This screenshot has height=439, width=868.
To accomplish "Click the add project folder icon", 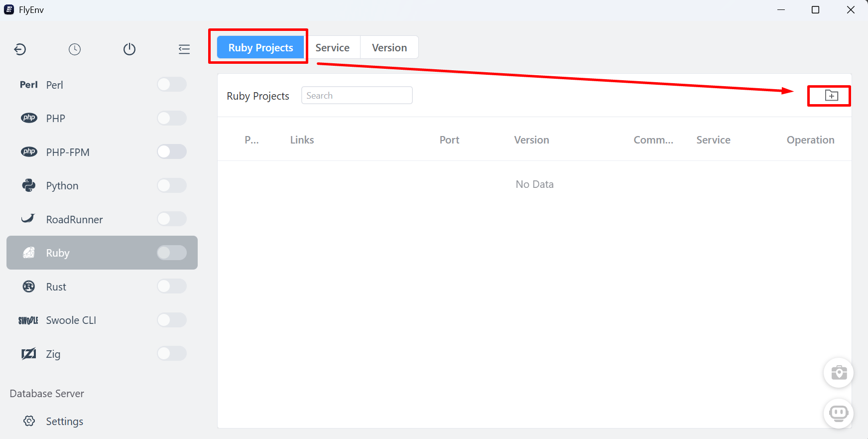I will coord(831,96).
